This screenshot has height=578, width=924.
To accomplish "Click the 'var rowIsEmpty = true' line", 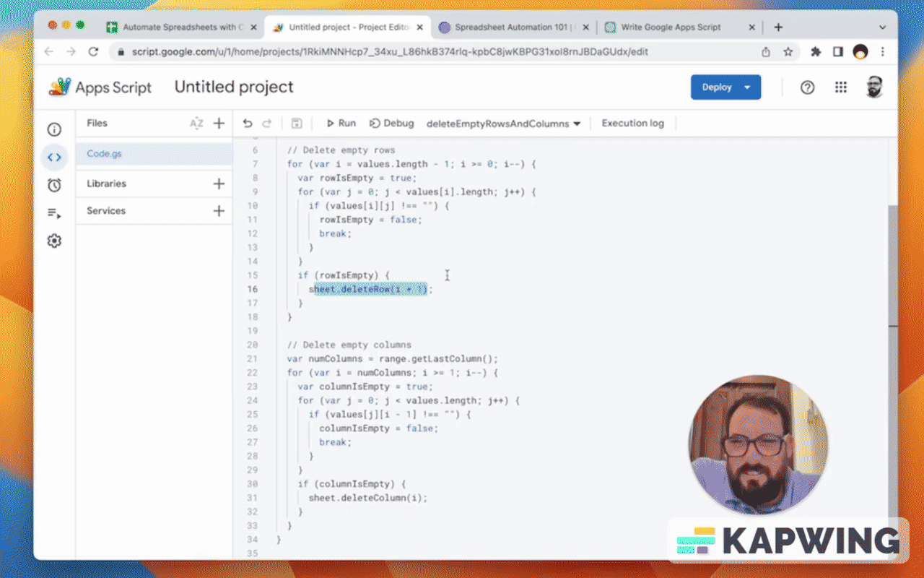I will point(357,178).
